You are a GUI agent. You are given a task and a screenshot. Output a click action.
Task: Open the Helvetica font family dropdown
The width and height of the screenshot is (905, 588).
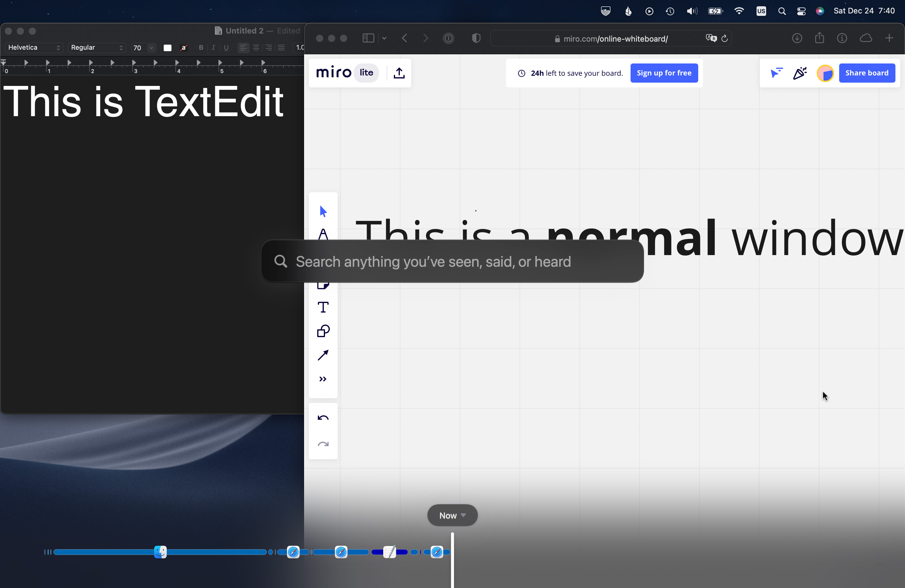tap(34, 48)
